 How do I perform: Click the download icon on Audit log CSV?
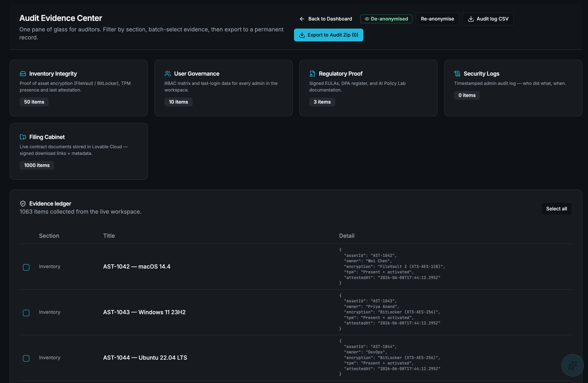471,19
